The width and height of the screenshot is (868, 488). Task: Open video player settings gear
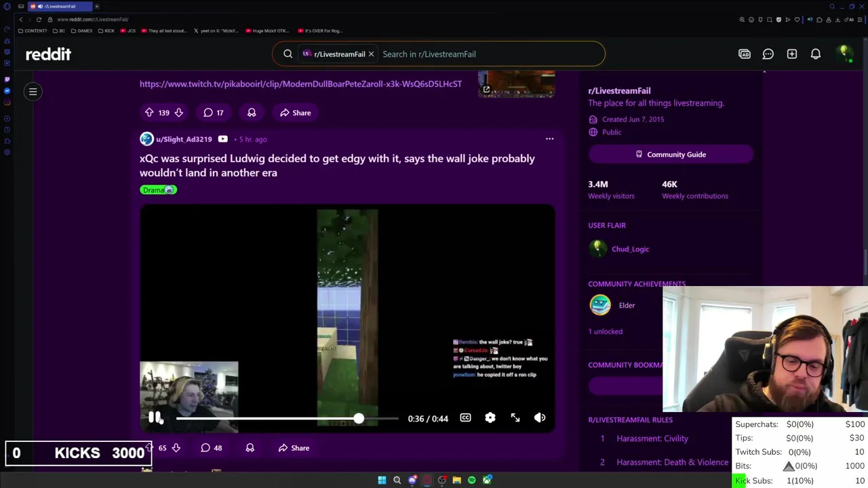click(x=490, y=418)
